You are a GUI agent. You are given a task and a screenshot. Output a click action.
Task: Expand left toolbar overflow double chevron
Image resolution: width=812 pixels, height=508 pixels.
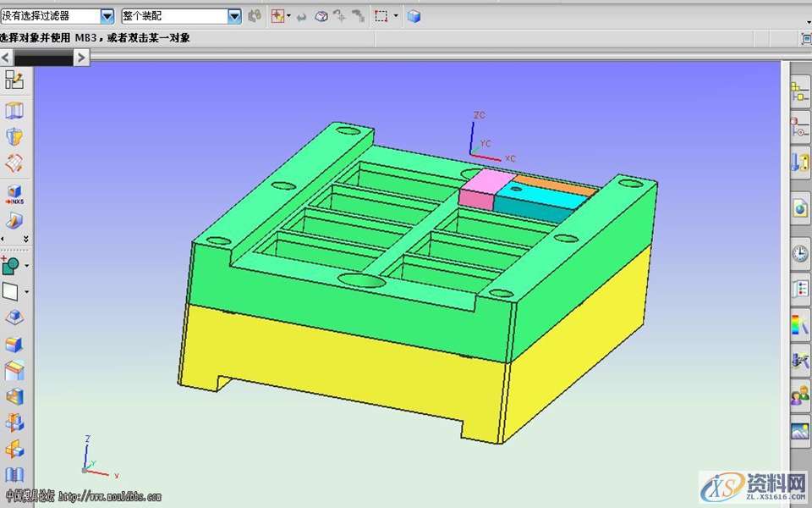(x=25, y=239)
